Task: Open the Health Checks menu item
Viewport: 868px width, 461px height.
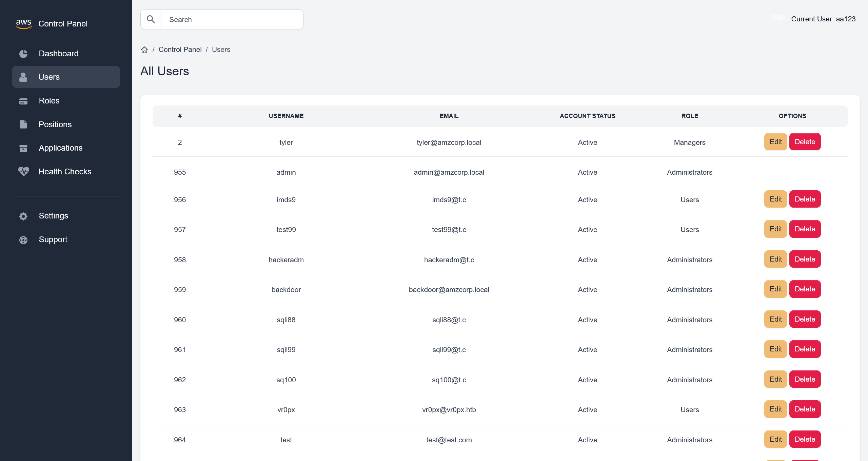Action: (65, 172)
